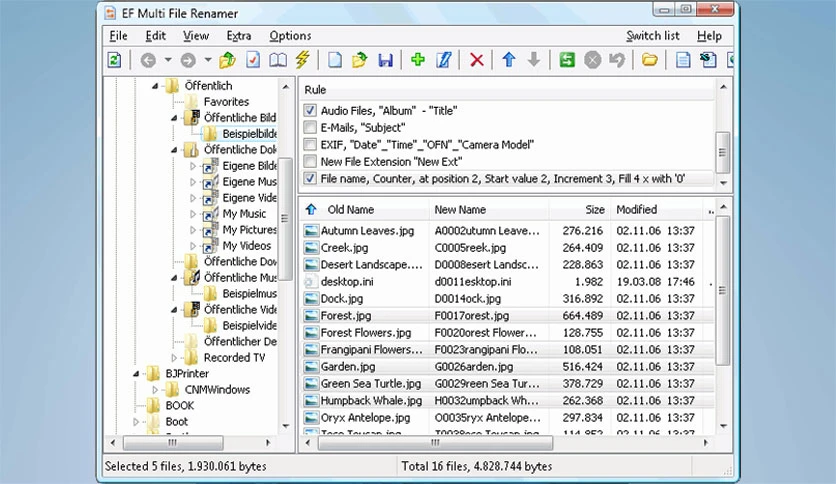
Task: Add a rule with green plus icon
Action: (x=417, y=59)
